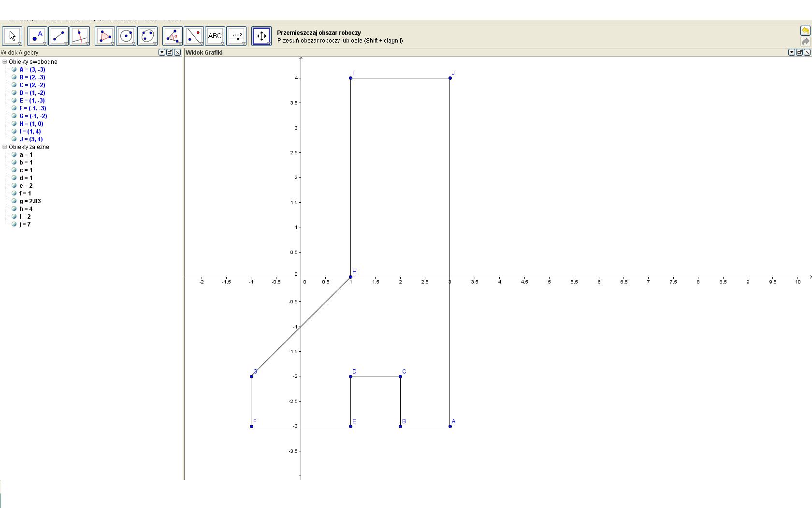Viewport: 812px width, 508px height.
Task: Select the New Point tool
Action: 37,36
